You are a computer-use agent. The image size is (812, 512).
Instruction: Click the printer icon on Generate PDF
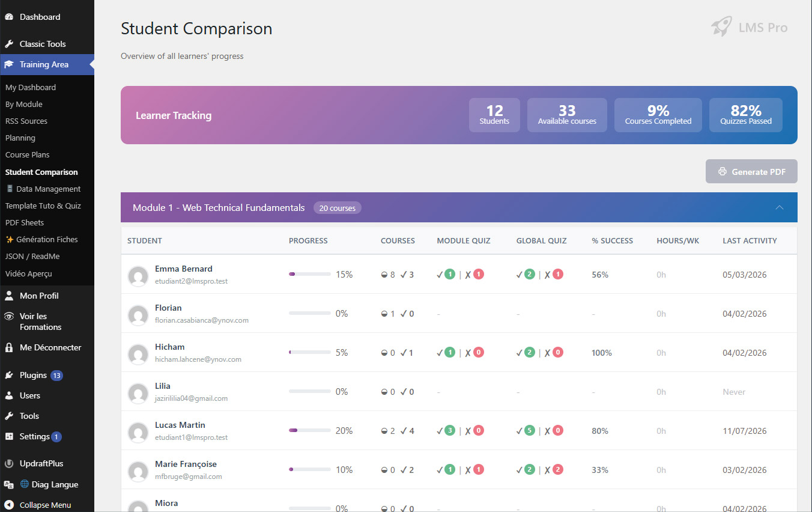point(723,172)
